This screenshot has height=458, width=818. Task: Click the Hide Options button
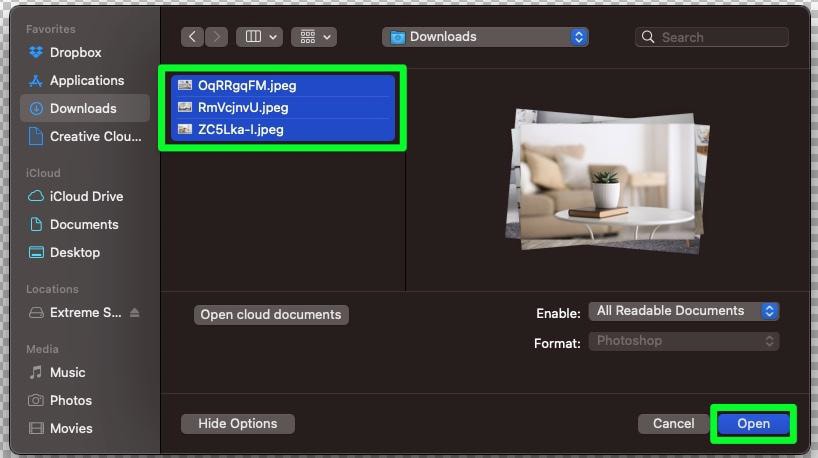(238, 424)
